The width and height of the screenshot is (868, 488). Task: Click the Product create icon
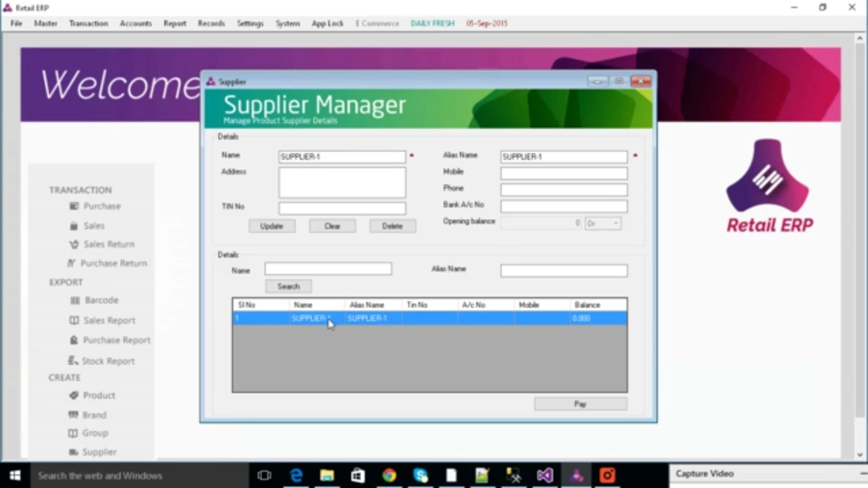point(74,395)
